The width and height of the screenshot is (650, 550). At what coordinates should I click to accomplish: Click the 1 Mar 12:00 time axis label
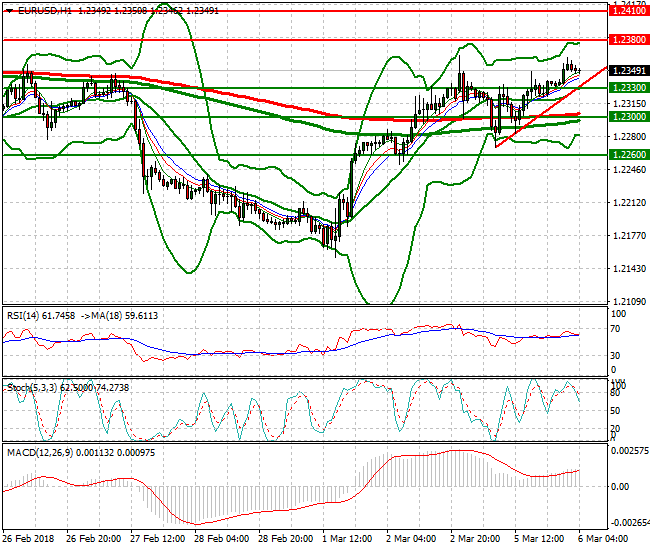coord(346,538)
